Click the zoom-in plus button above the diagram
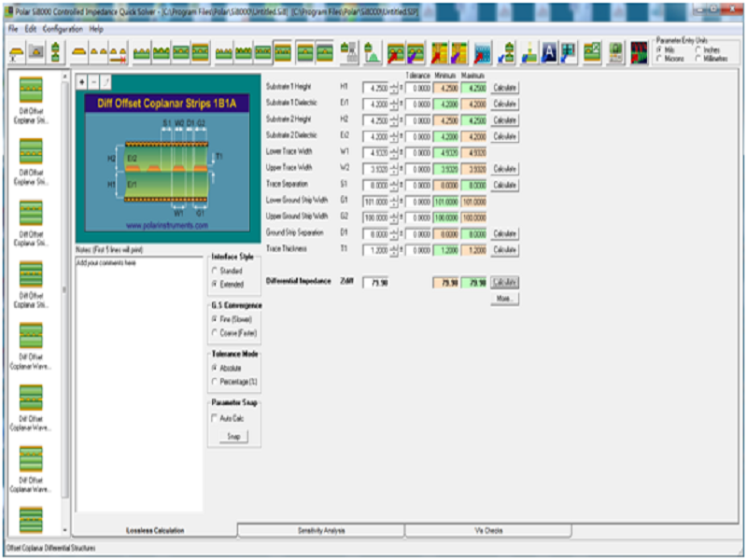 (81, 81)
